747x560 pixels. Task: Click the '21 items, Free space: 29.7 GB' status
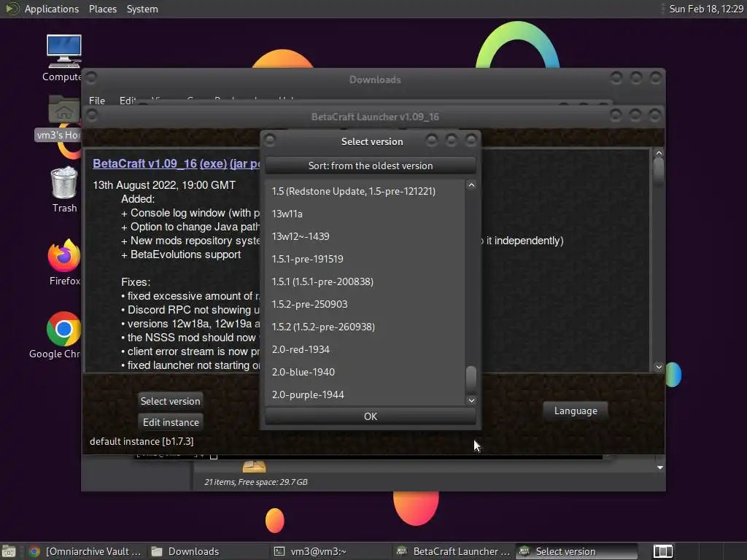click(x=256, y=482)
